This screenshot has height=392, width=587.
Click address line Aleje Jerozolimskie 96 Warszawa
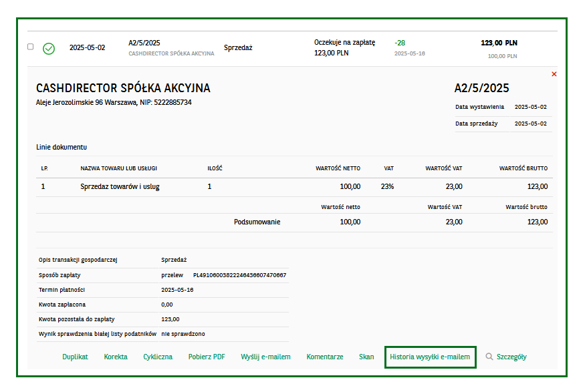click(86, 102)
